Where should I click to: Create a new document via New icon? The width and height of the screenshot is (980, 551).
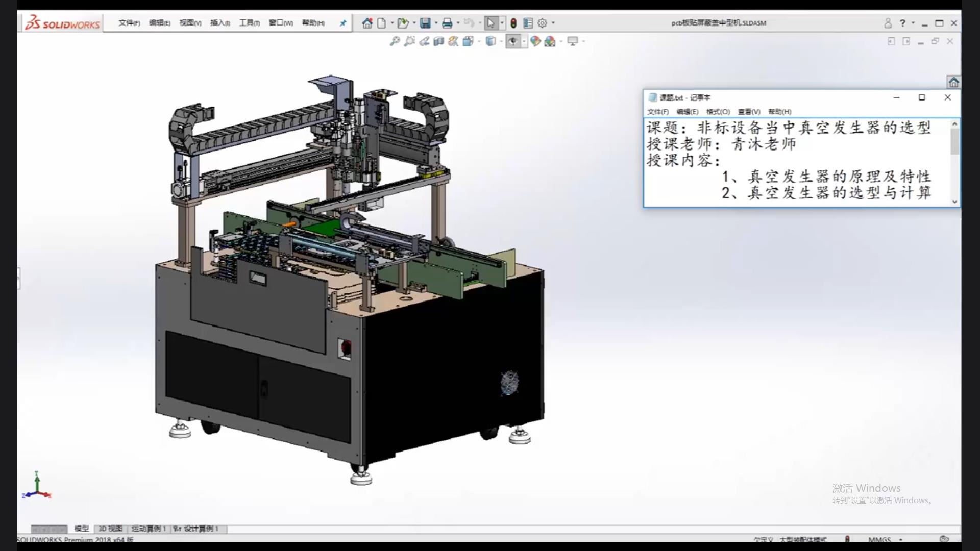(382, 23)
